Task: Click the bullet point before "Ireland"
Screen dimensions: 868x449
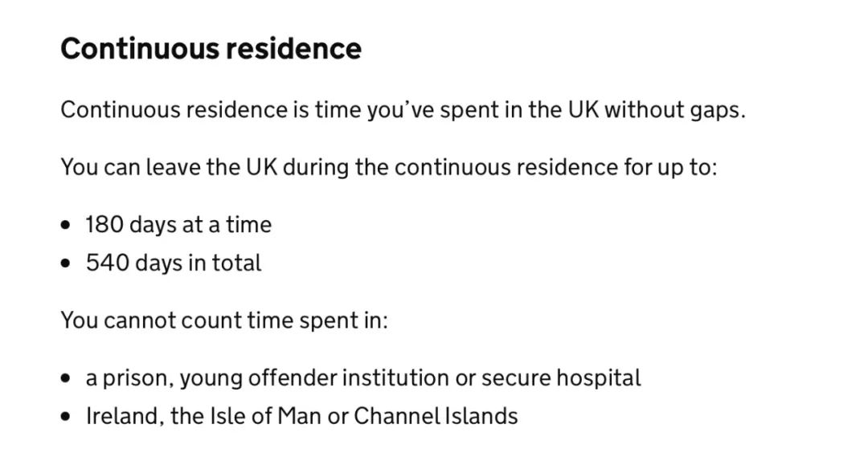Action: pyautogui.click(x=67, y=416)
